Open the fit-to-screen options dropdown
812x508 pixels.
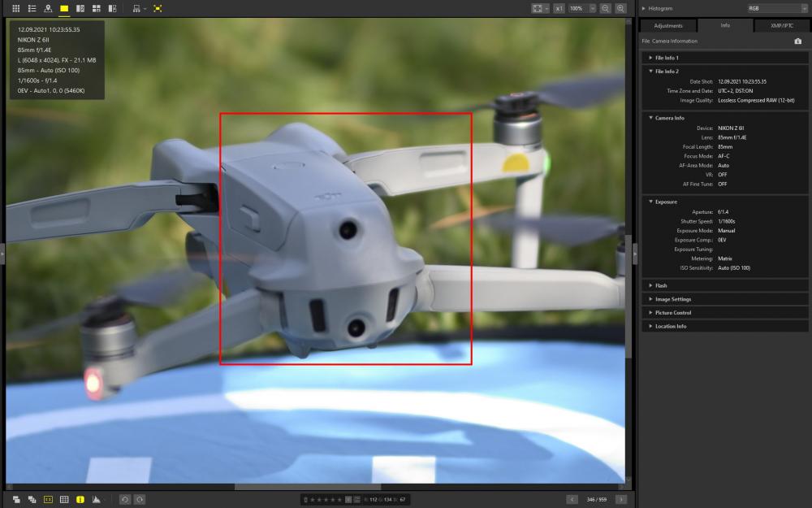540,8
